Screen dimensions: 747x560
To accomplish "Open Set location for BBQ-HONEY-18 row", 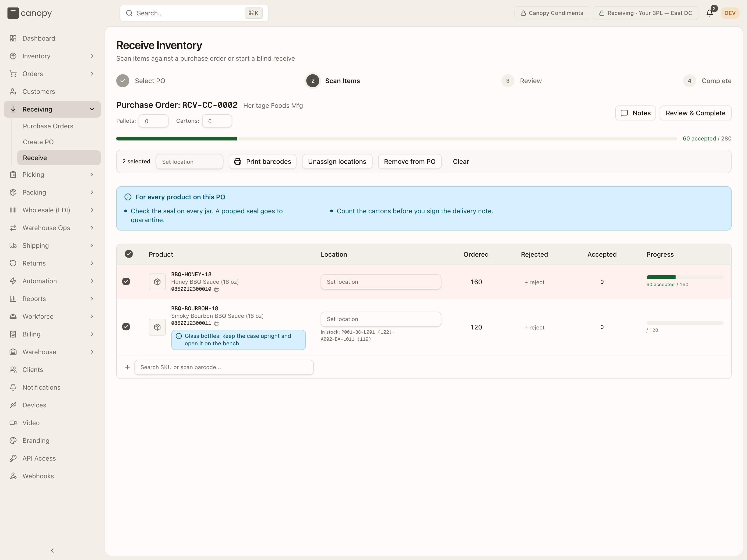I will click(381, 282).
